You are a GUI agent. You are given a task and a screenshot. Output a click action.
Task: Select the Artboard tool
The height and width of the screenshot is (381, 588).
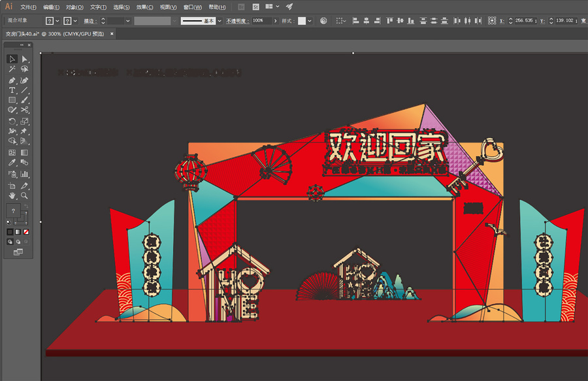pyautogui.click(x=12, y=186)
